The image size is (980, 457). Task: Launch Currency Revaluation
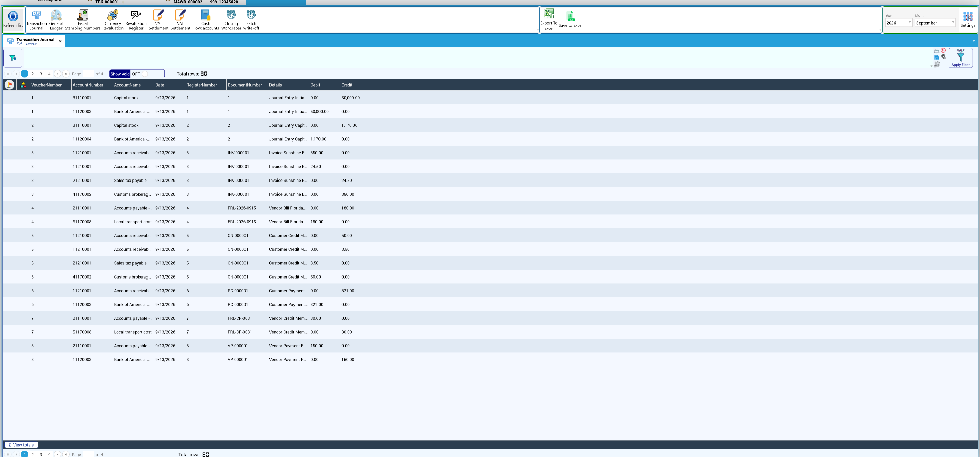point(113,20)
